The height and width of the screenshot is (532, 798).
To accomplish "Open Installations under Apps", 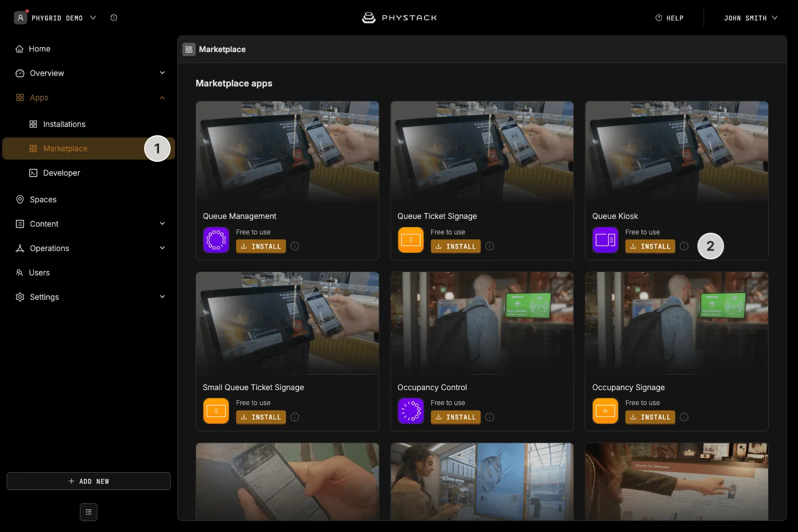I will 89,124.
